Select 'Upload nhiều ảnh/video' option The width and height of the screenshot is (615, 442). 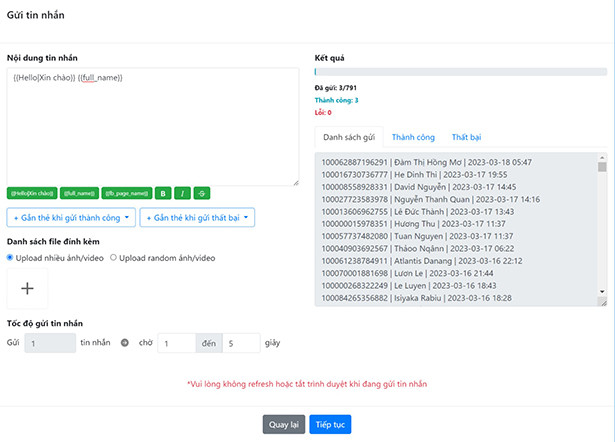(10, 258)
